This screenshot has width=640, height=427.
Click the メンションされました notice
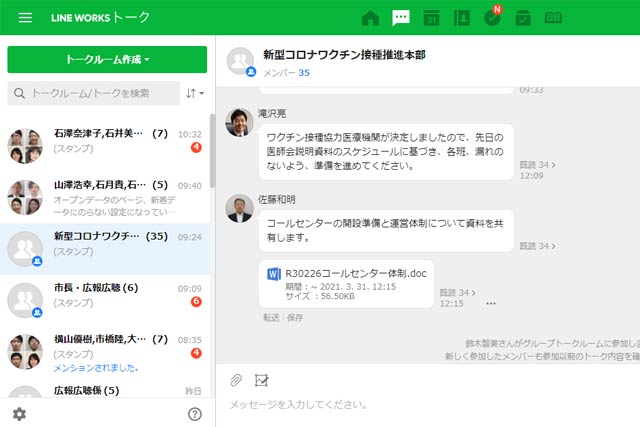pos(96,368)
